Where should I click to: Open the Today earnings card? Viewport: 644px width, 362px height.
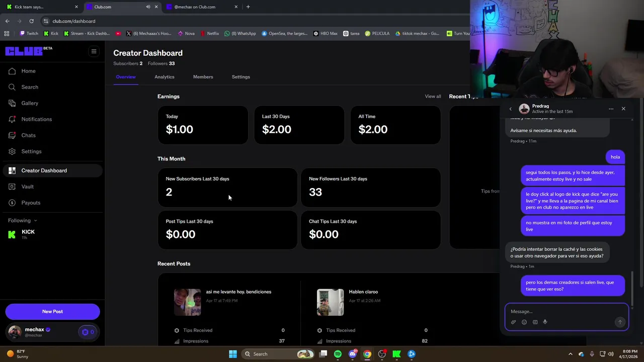pyautogui.click(x=203, y=125)
